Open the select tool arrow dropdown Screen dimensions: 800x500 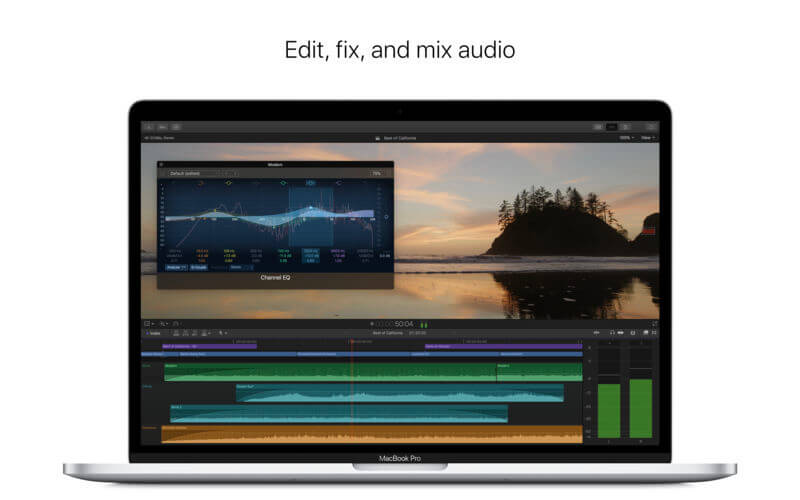pyautogui.click(x=223, y=333)
